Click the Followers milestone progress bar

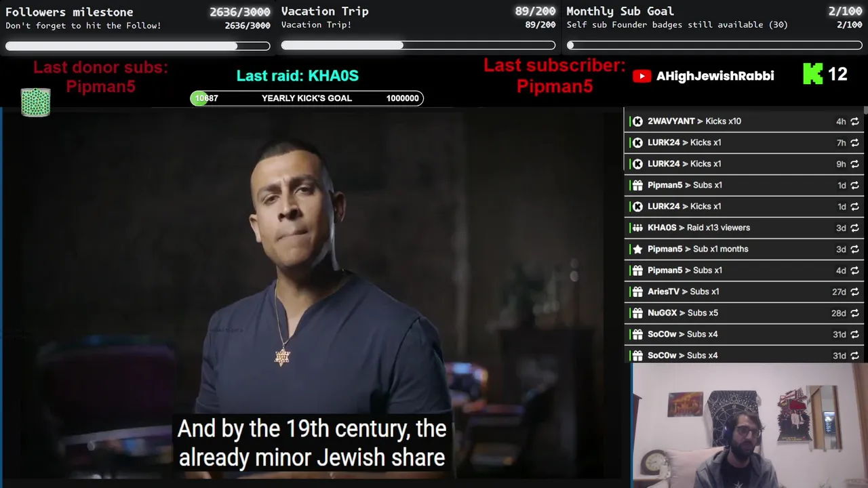[x=138, y=46]
